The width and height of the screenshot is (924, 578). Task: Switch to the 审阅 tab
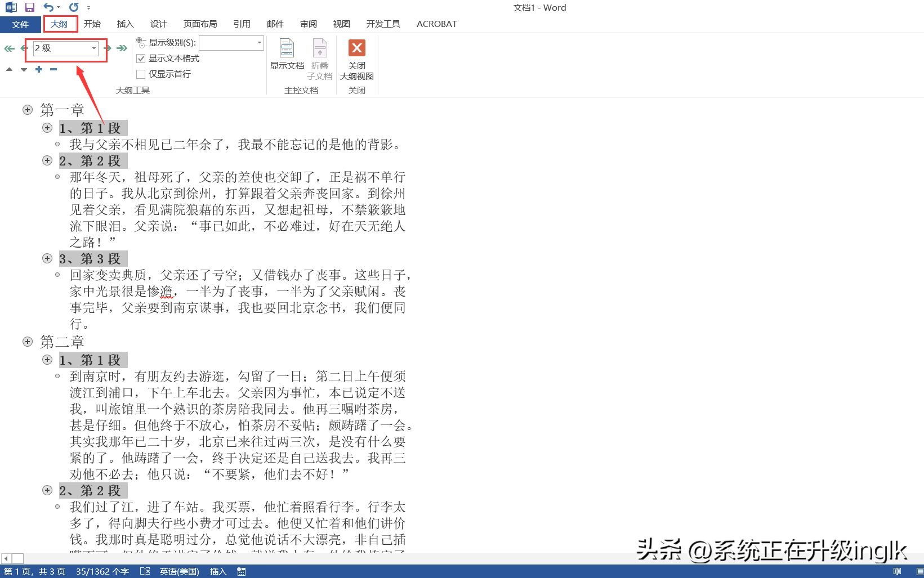308,24
